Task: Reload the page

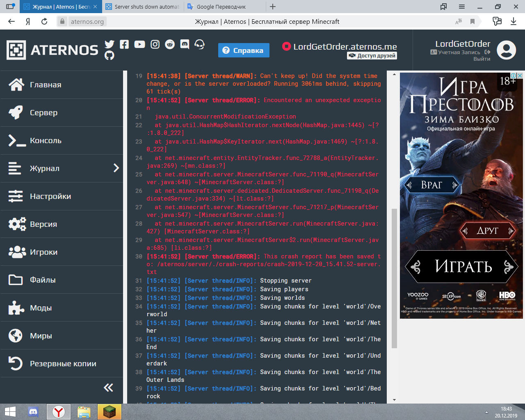Action: click(44, 21)
